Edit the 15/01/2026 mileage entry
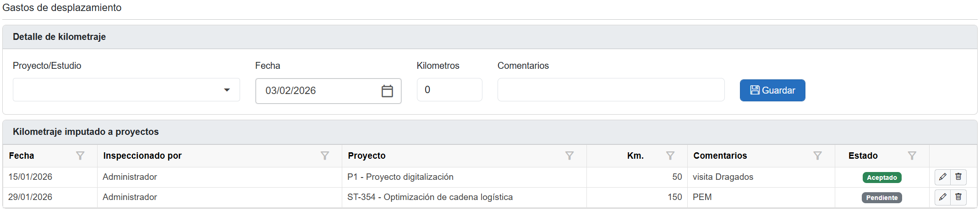The height and width of the screenshot is (211, 980). (x=942, y=177)
